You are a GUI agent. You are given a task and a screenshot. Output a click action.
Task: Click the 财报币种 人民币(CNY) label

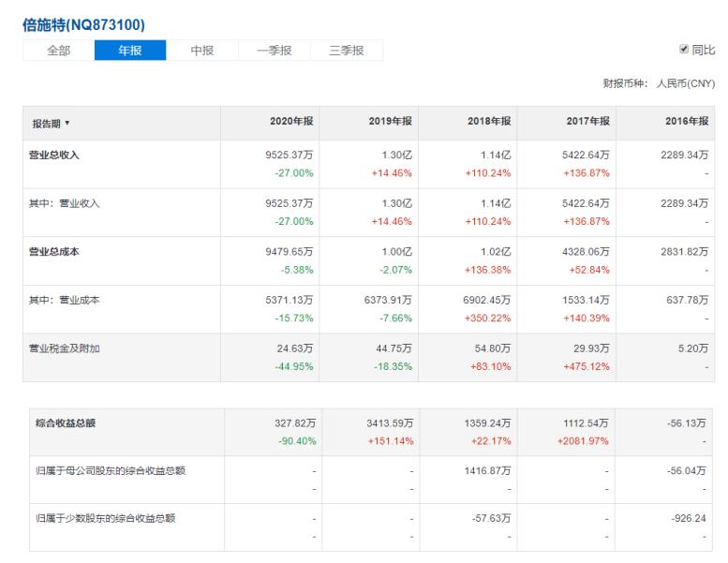[x=659, y=83]
